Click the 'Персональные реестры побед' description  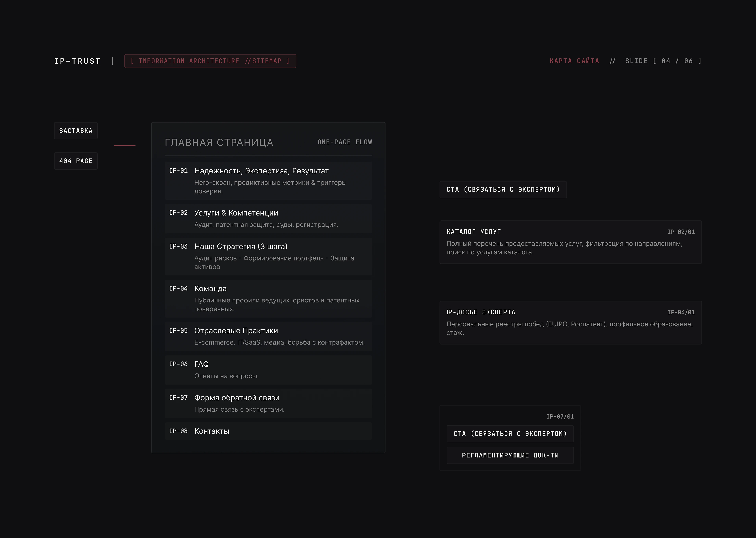tap(570, 328)
